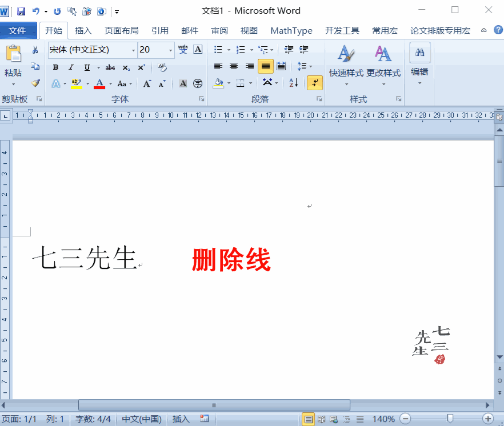Switch to the MathType tab
The image size is (504, 426).
coord(291,30)
